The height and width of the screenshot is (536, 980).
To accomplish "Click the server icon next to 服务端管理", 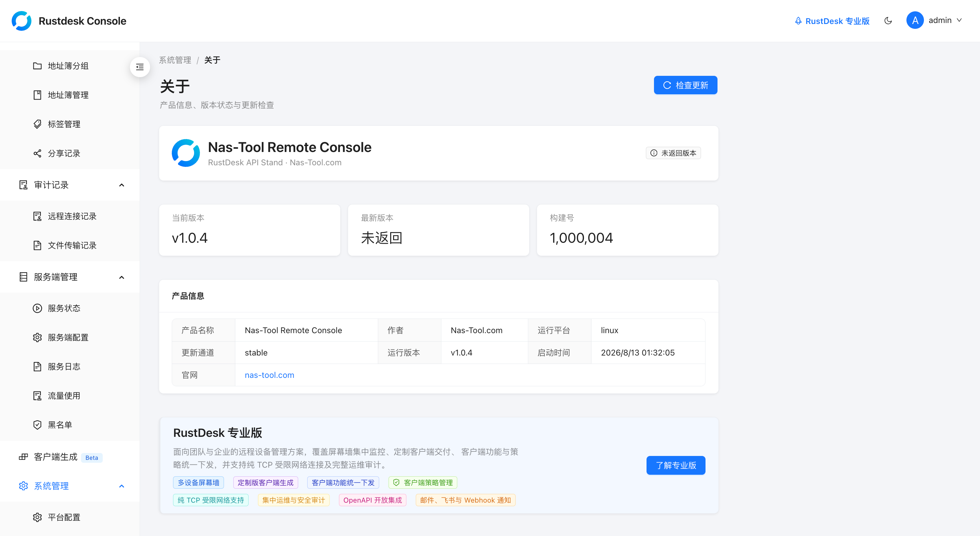I will click(x=23, y=277).
